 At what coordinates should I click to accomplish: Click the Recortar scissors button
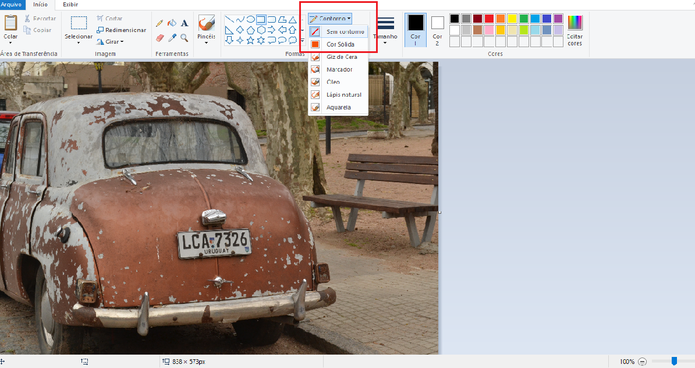[40, 19]
